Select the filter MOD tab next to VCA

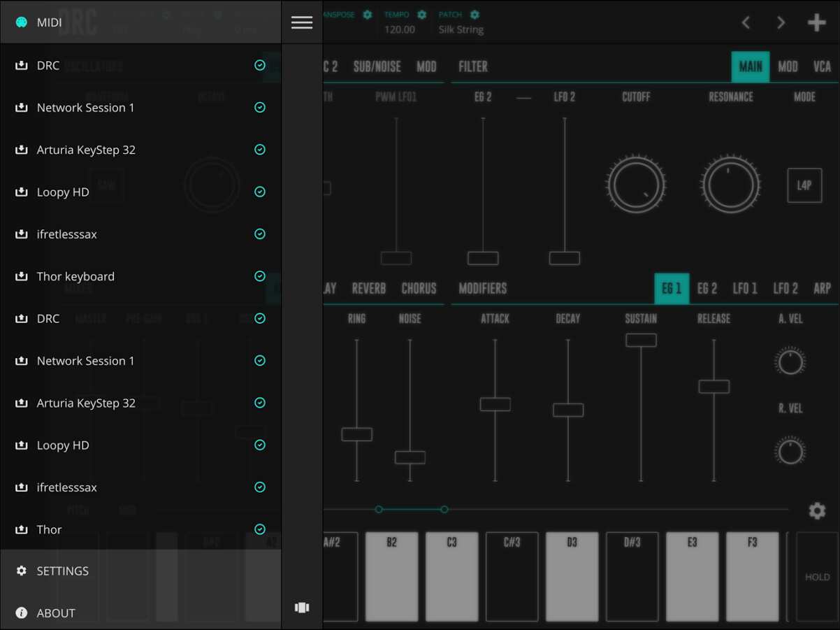pyautogui.click(x=788, y=66)
